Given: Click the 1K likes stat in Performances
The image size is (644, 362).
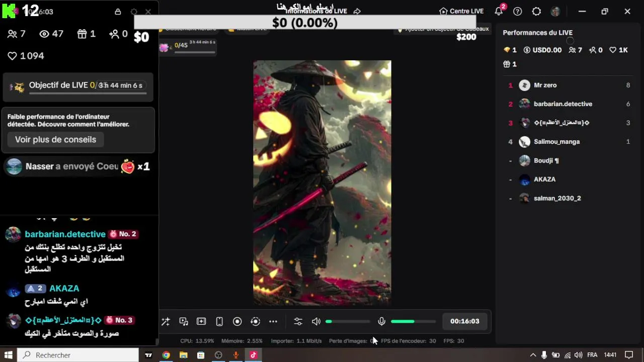Looking at the screenshot, I should click(x=618, y=50).
